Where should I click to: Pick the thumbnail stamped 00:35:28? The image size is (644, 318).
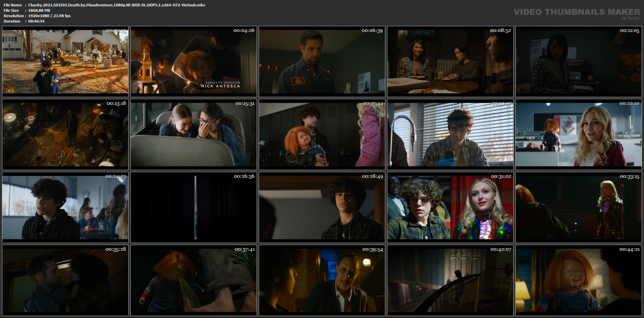point(65,280)
